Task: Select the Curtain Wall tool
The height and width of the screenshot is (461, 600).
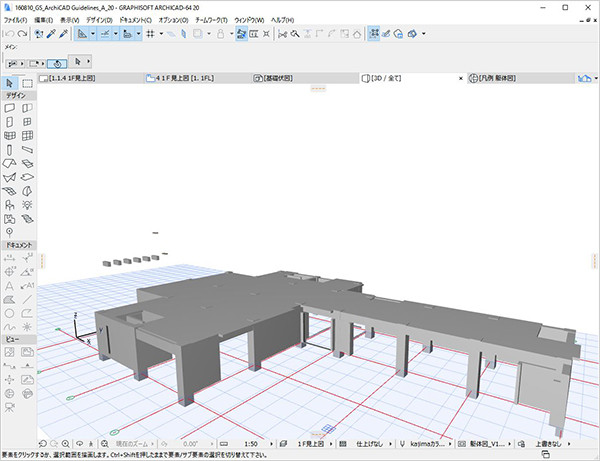Action: (x=27, y=135)
